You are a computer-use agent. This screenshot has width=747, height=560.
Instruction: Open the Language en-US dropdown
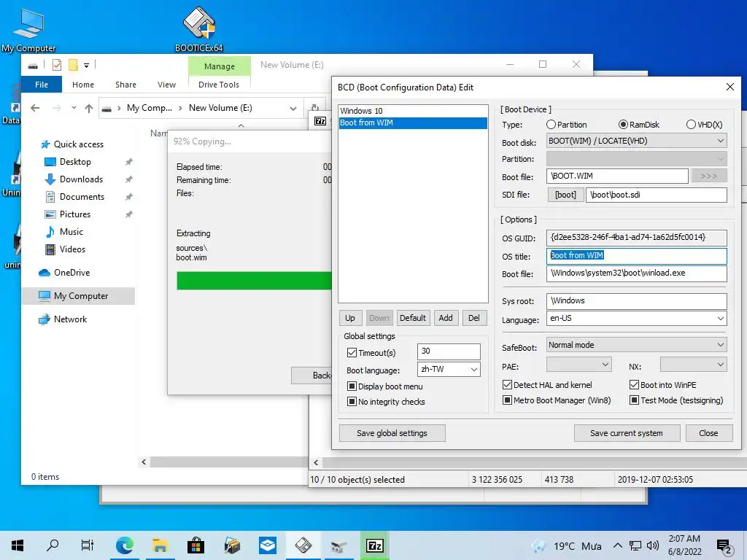coord(636,319)
